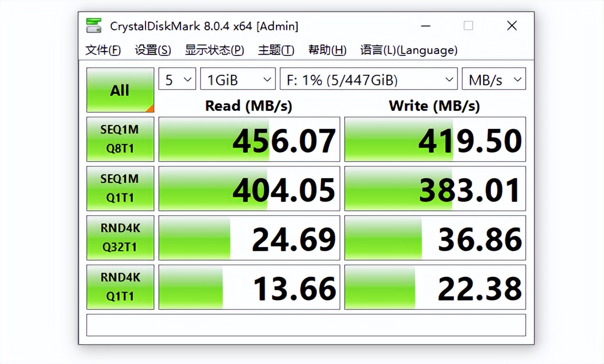This screenshot has height=364, width=604.
Task: Click the RND4K Q32T1 write result 36.86
Action: (x=435, y=238)
